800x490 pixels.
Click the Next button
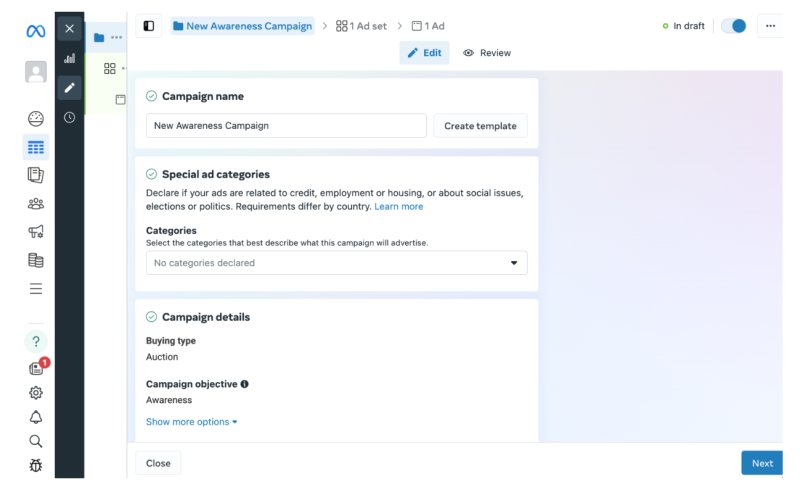[x=762, y=463]
